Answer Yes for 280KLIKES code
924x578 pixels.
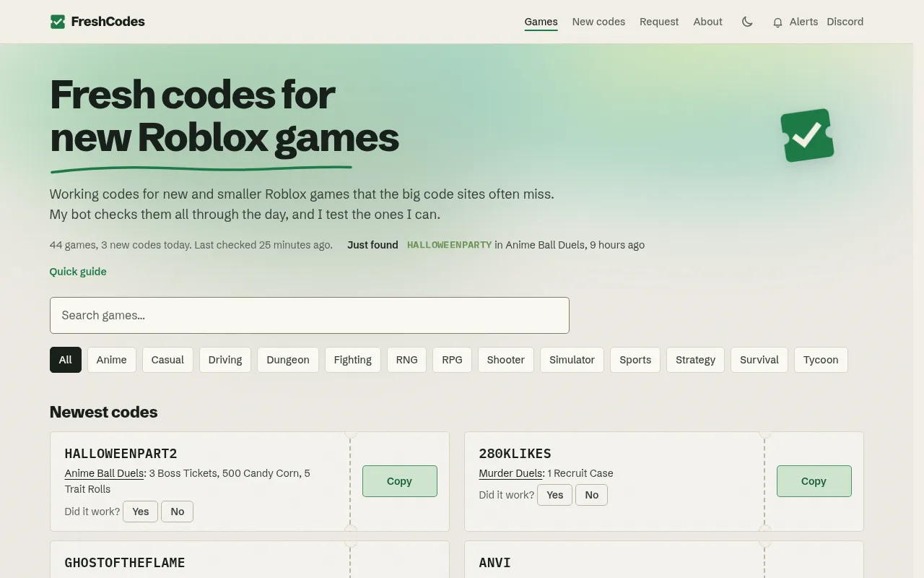coord(555,495)
